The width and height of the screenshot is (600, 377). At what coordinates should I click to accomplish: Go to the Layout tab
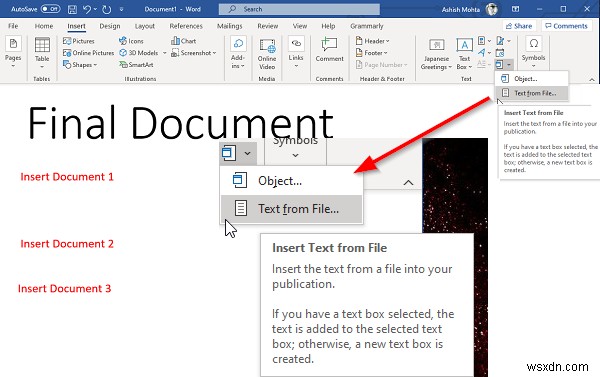[x=145, y=26]
